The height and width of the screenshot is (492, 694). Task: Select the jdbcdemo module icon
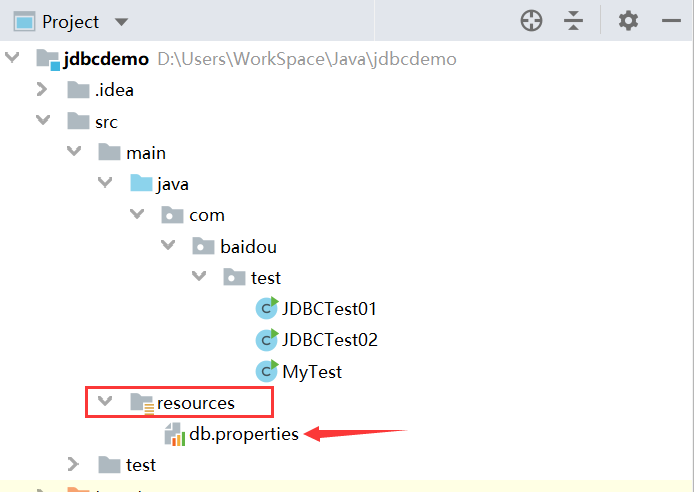48,60
